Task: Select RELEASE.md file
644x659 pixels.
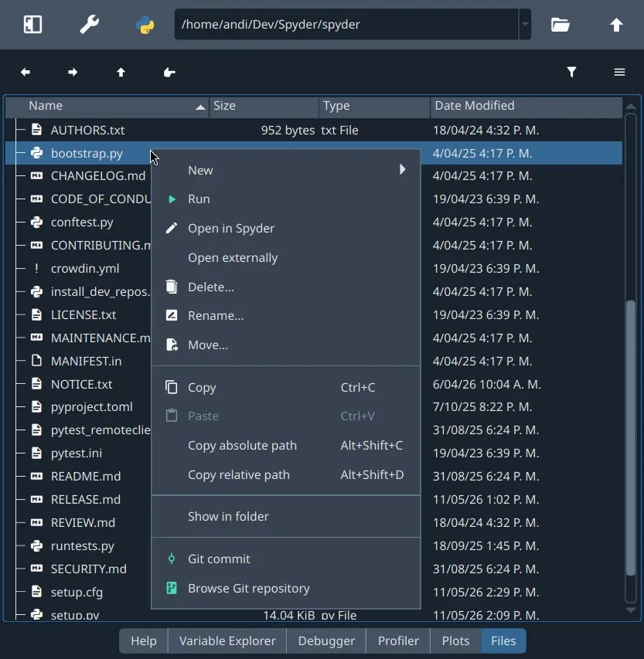Action: click(85, 499)
